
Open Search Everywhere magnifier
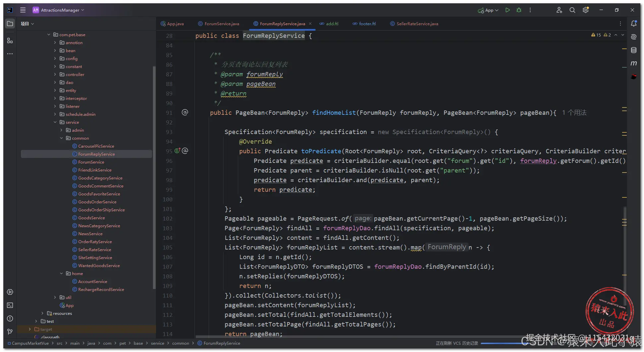click(572, 10)
